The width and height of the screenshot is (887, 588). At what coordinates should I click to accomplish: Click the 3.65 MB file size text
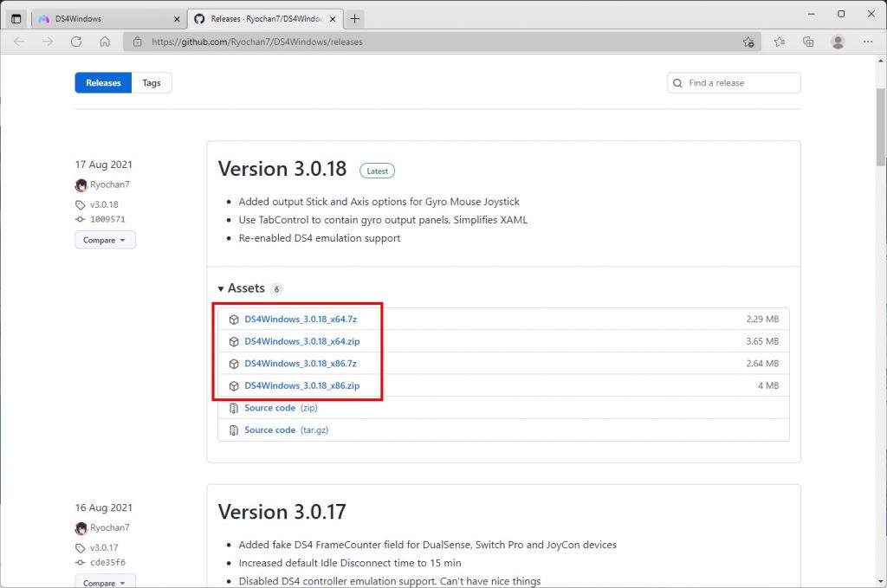(x=762, y=341)
